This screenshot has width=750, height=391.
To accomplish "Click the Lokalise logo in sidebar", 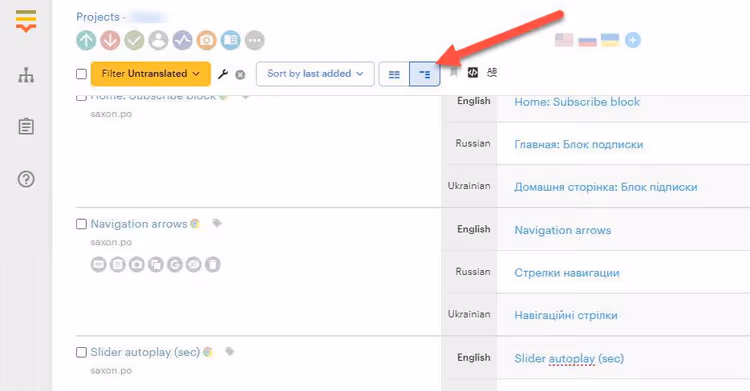I will point(26,21).
